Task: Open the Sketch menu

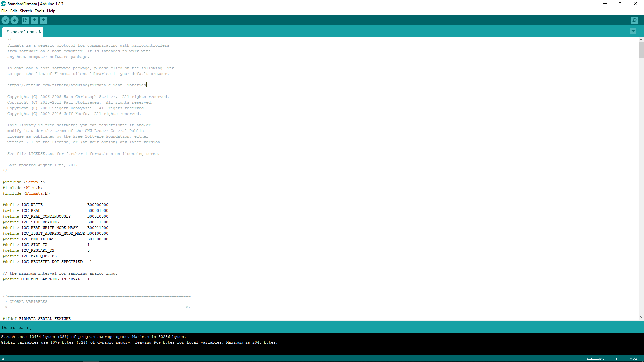Action: pyautogui.click(x=26, y=11)
